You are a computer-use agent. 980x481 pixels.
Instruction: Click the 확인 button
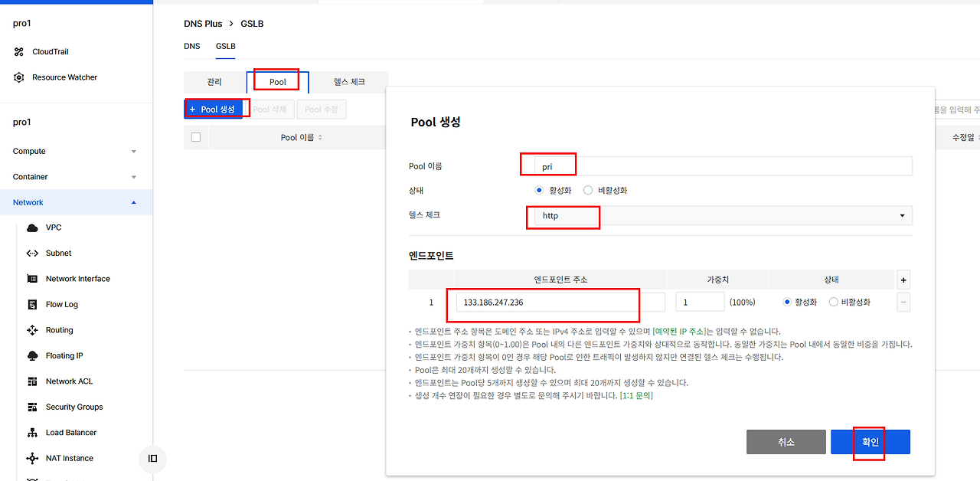[871, 442]
